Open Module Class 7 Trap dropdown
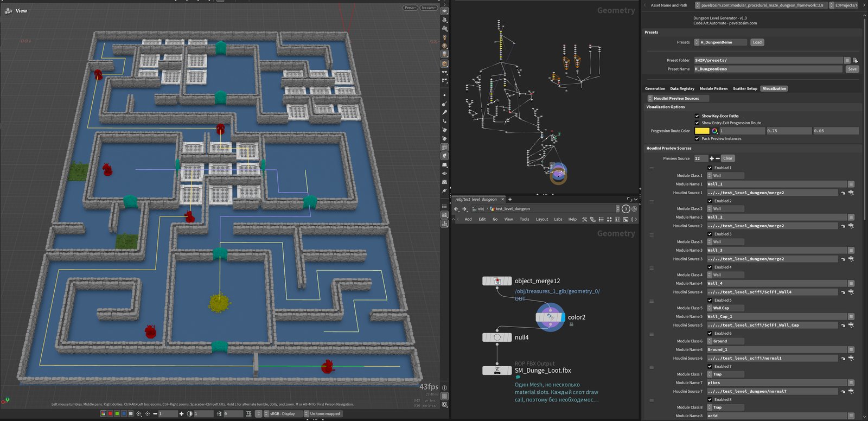868x421 pixels. [x=725, y=374]
